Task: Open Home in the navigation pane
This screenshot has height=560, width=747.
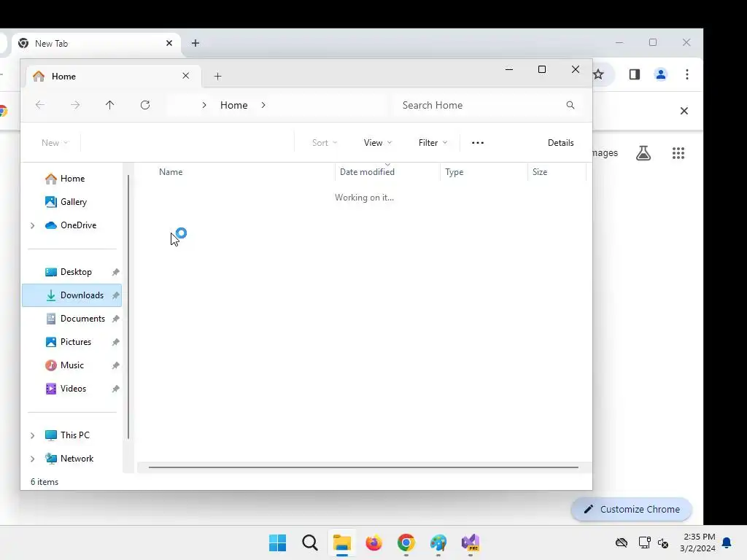Action: (71, 179)
